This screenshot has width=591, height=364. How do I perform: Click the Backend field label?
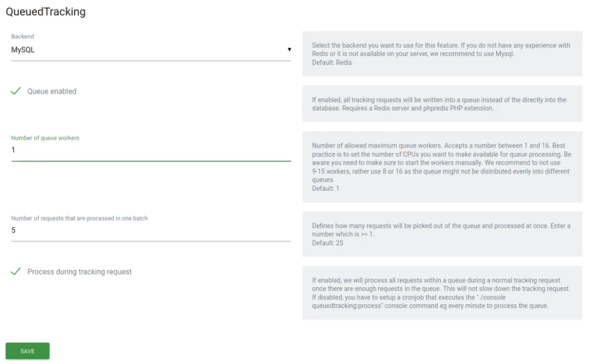click(x=22, y=36)
